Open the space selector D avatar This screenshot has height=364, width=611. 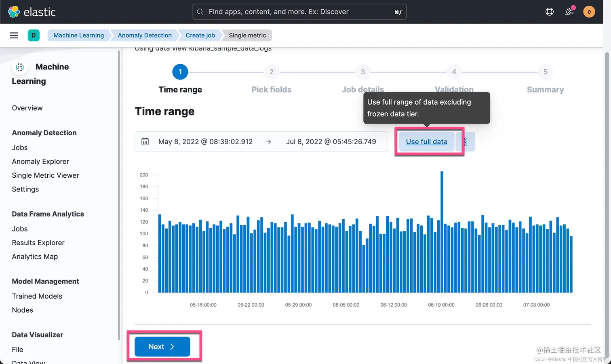click(x=34, y=35)
